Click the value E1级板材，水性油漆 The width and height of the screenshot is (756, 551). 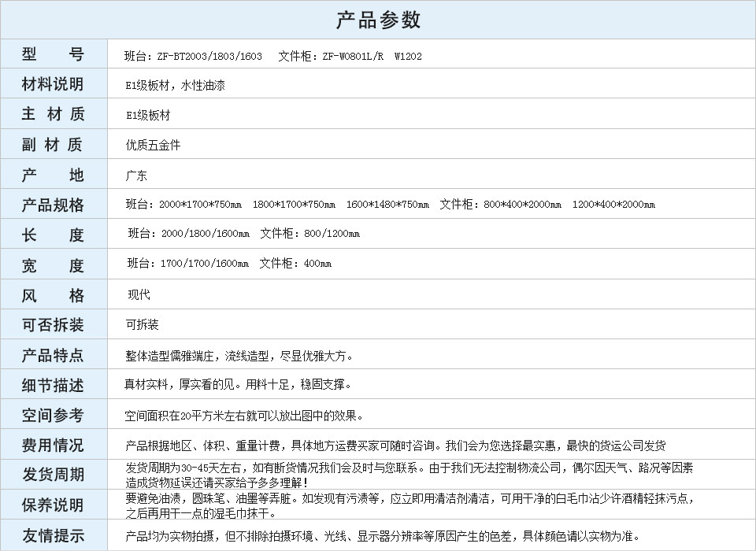click(176, 86)
